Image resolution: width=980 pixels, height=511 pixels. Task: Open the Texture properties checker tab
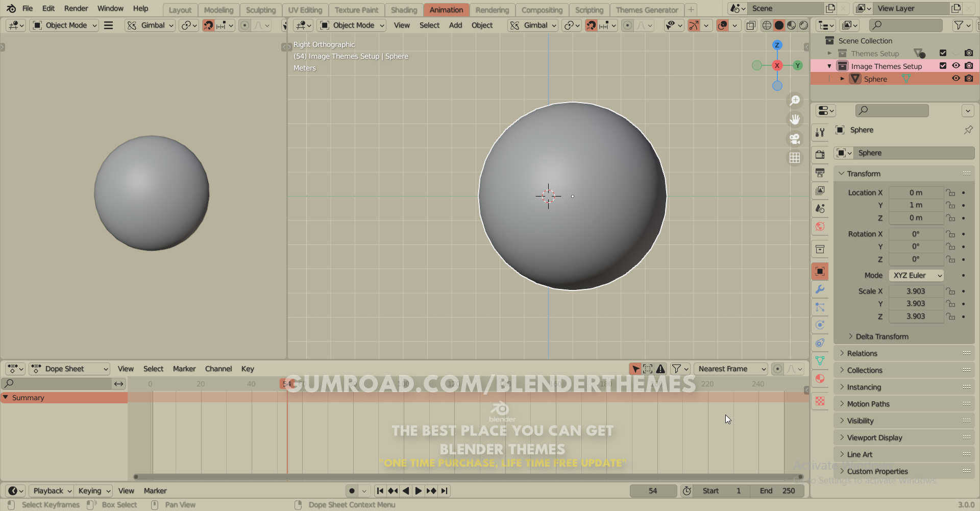(820, 401)
